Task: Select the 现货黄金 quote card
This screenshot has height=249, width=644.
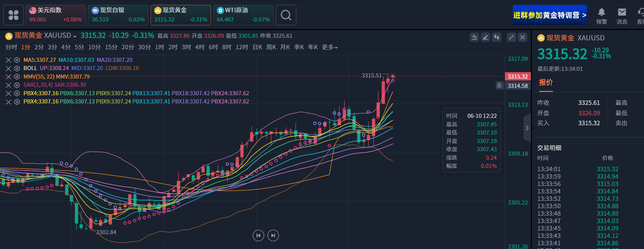Action: (x=181, y=15)
